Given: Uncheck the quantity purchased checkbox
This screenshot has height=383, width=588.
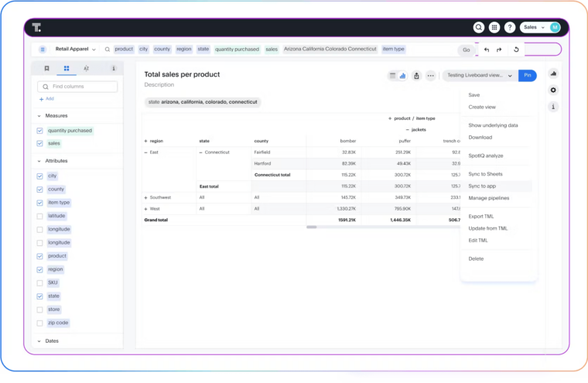Looking at the screenshot, I should (40, 131).
